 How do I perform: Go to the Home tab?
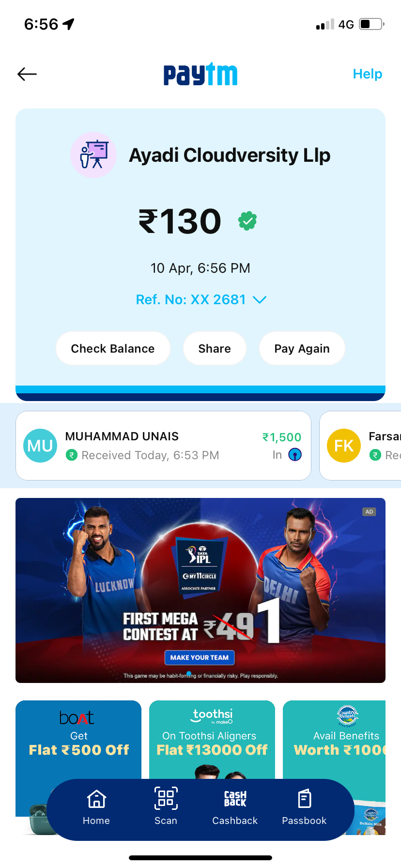(x=96, y=806)
